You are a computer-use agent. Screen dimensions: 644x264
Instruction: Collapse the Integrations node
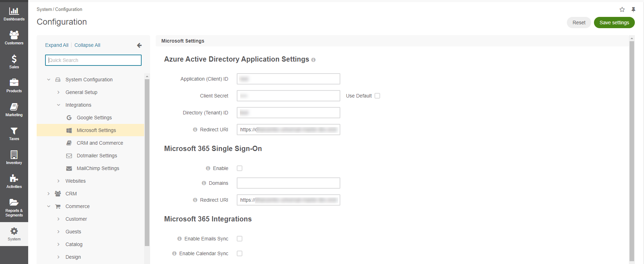[58, 105]
